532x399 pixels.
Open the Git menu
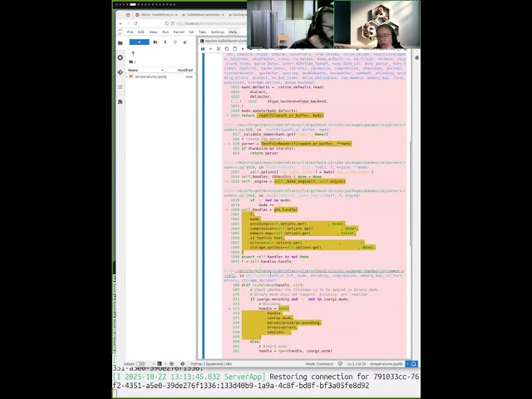(x=191, y=32)
